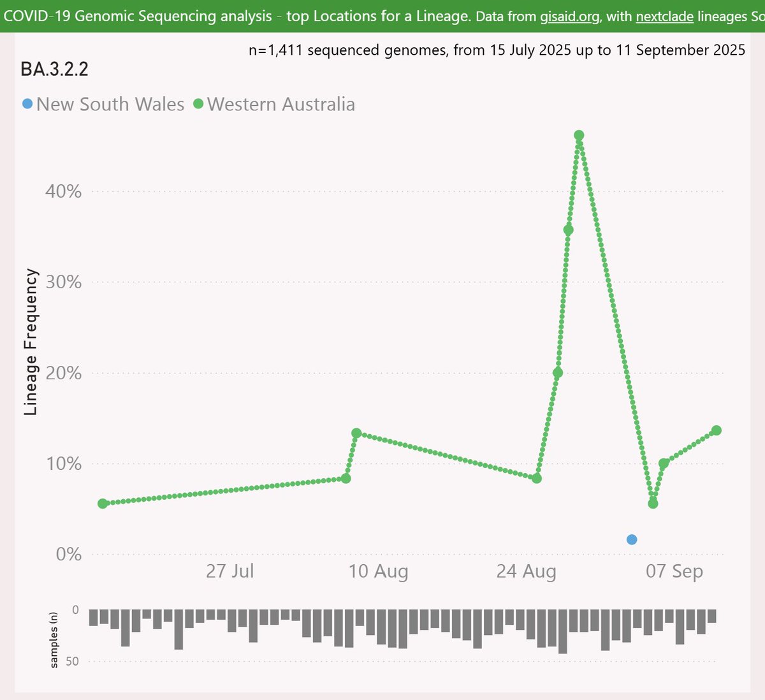Select the lowest green dot near 07 Sep
This screenshot has height=700, width=765.
[652, 503]
